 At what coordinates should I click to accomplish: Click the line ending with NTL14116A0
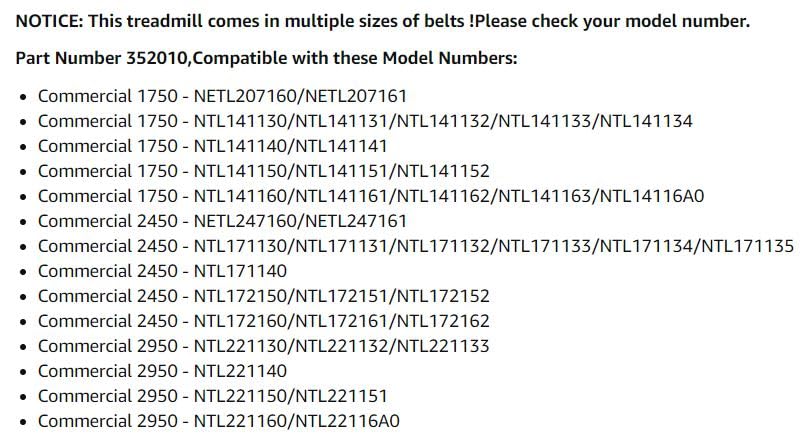[371, 196]
